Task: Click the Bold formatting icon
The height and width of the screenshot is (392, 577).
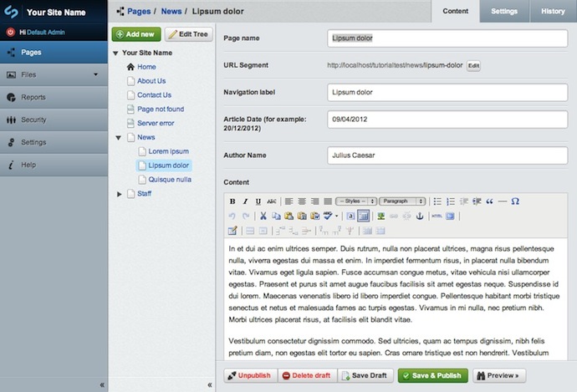Action: pyautogui.click(x=233, y=201)
